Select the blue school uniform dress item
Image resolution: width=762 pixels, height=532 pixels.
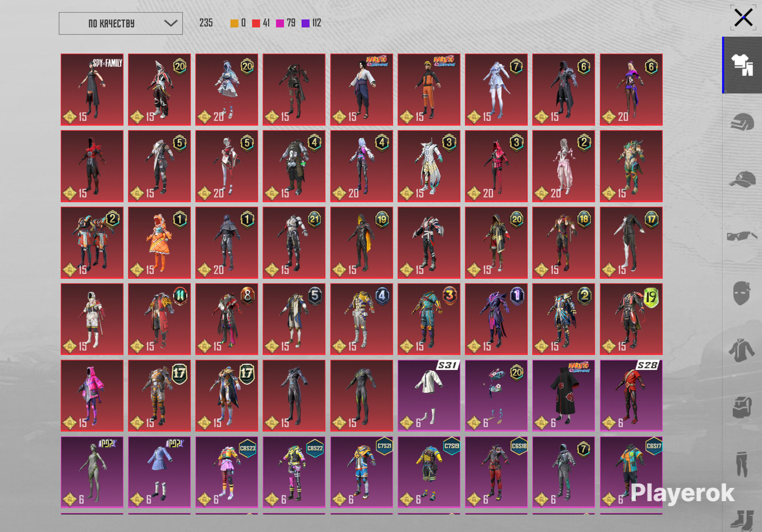click(159, 472)
